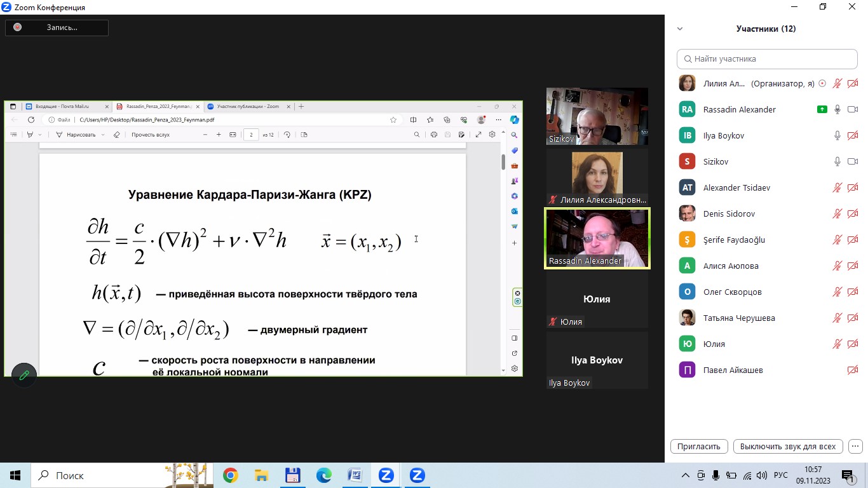The height and width of the screenshot is (488, 868).
Task: Open the more options ellipsis in participants panel
Action: click(x=856, y=446)
